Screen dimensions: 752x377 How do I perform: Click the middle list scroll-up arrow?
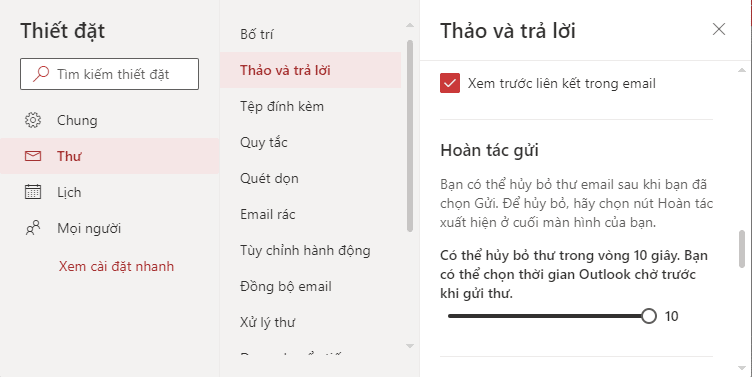coord(410,25)
